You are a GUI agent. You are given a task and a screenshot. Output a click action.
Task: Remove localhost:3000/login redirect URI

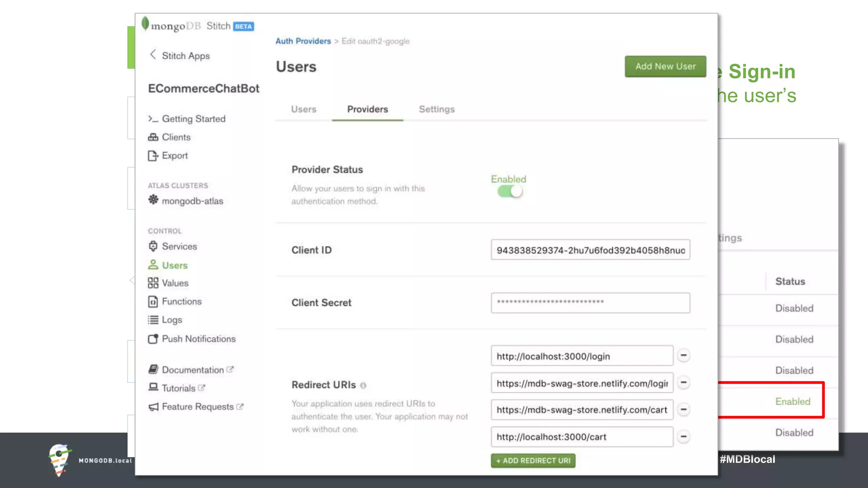tap(684, 355)
